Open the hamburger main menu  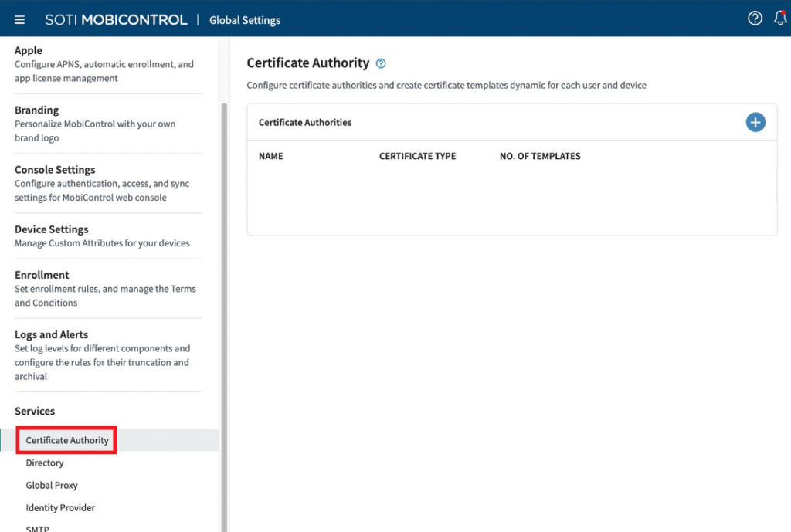(x=19, y=20)
